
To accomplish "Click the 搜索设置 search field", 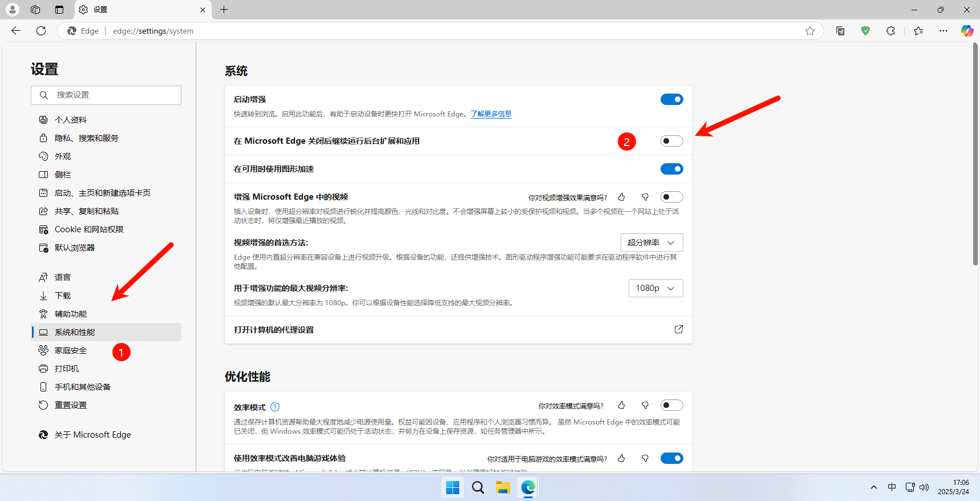I will (x=106, y=95).
